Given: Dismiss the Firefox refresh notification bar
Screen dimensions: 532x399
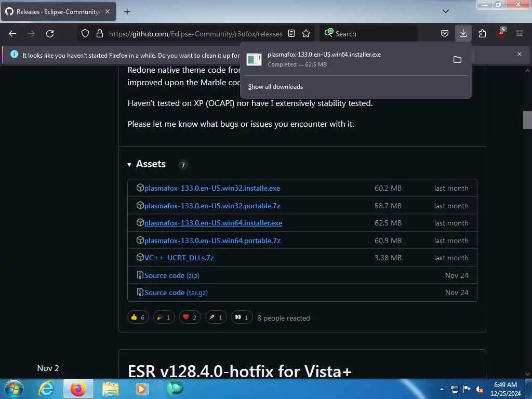Looking at the screenshot, I should [x=520, y=54].
